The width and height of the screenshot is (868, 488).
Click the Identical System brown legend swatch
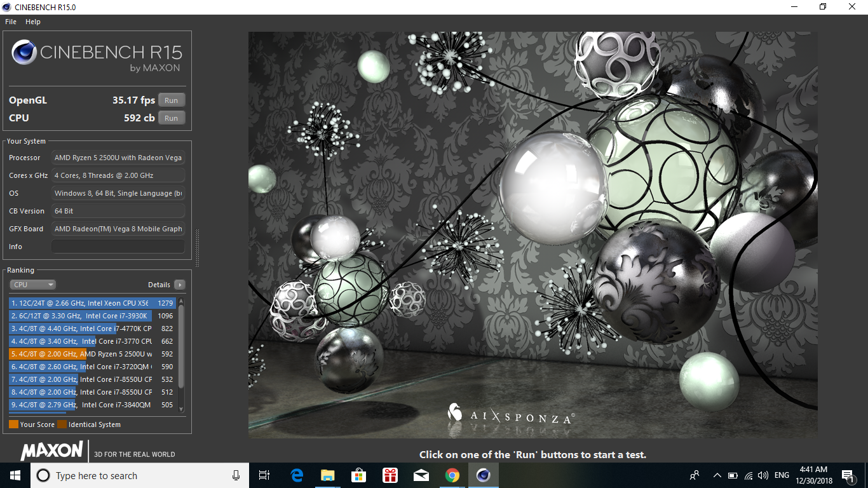coord(62,424)
